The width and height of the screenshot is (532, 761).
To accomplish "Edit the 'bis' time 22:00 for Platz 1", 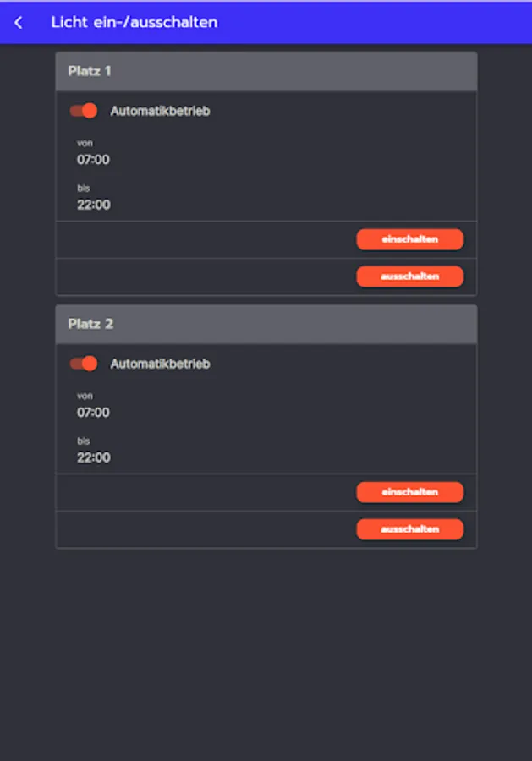I will click(93, 205).
